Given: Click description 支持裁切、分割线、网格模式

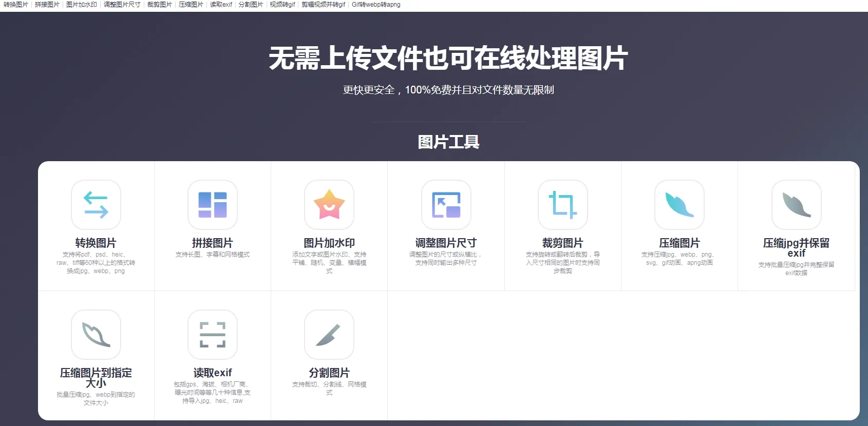Looking at the screenshot, I should click(329, 389).
